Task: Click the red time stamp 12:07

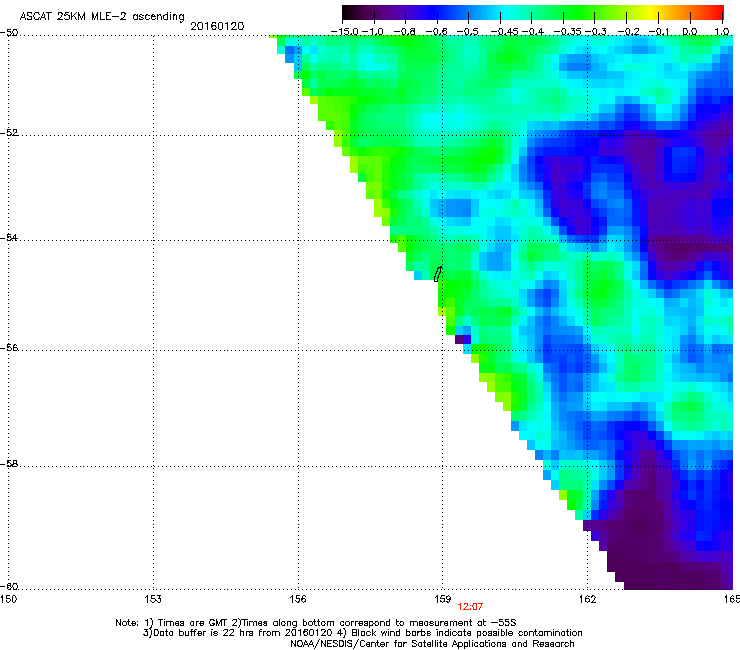Action: [x=470, y=607]
